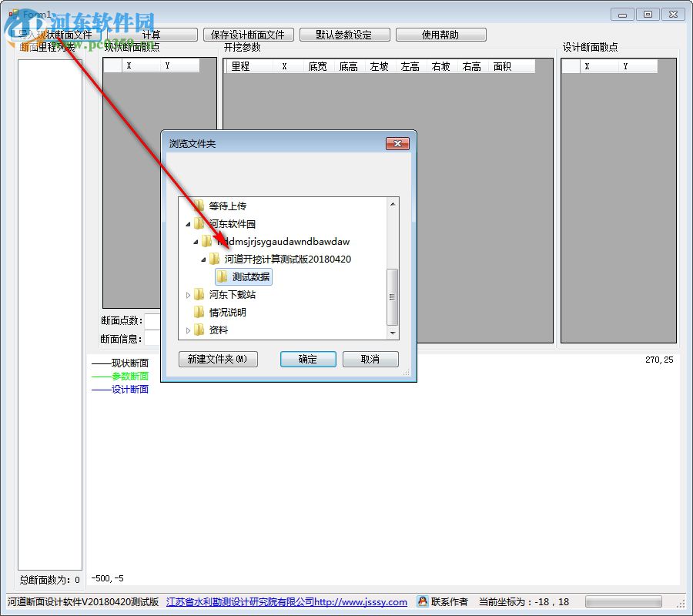Click the 左坡 column header
Image resolution: width=693 pixels, height=616 pixels.
tap(380, 66)
